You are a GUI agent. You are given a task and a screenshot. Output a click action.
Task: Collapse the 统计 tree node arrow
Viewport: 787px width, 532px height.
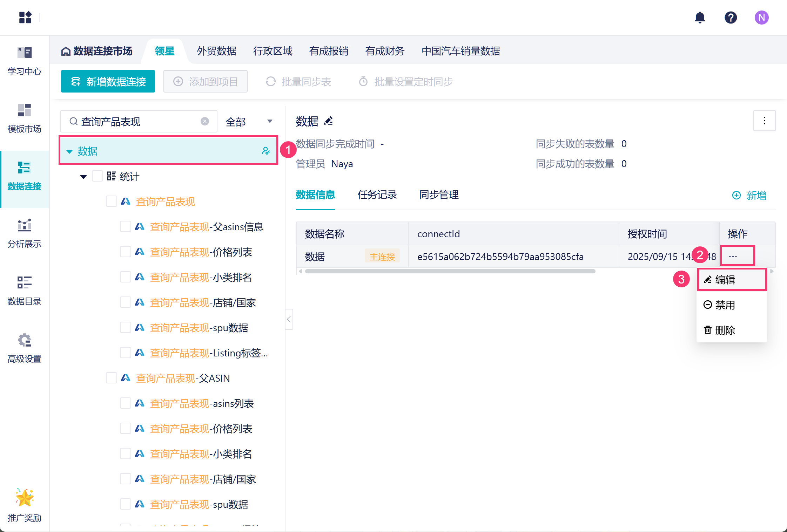(x=83, y=177)
